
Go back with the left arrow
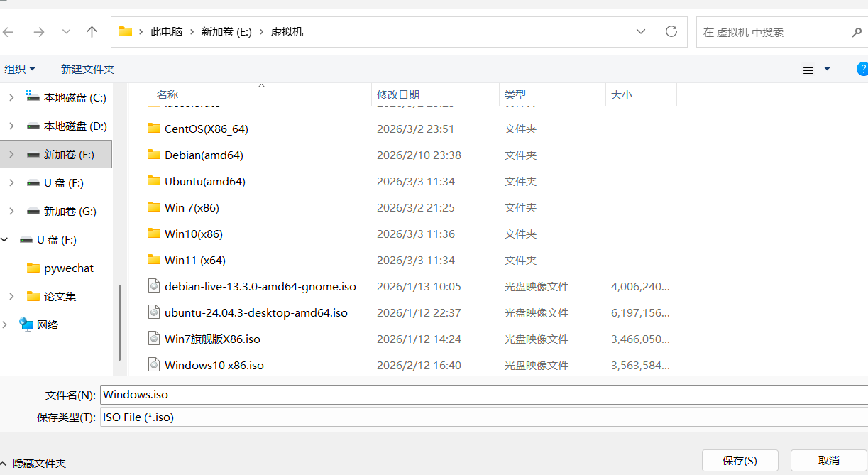click(x=9, y=32)
